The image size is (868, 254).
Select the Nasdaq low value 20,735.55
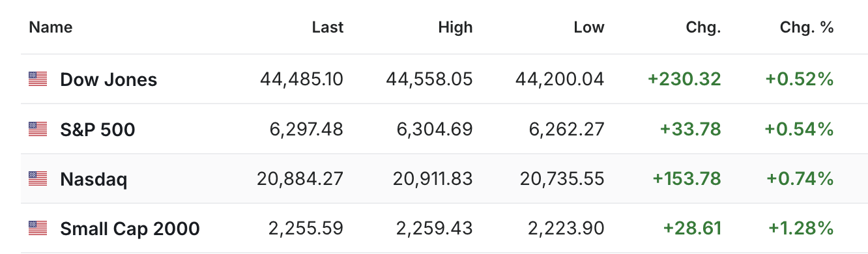point(562,179)
